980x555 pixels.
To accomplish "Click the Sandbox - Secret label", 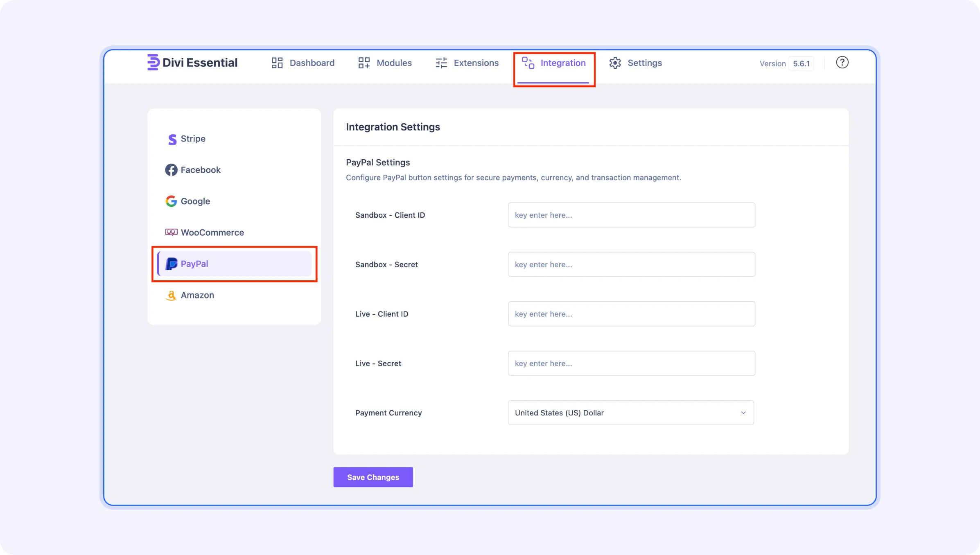I will [386, 264].
